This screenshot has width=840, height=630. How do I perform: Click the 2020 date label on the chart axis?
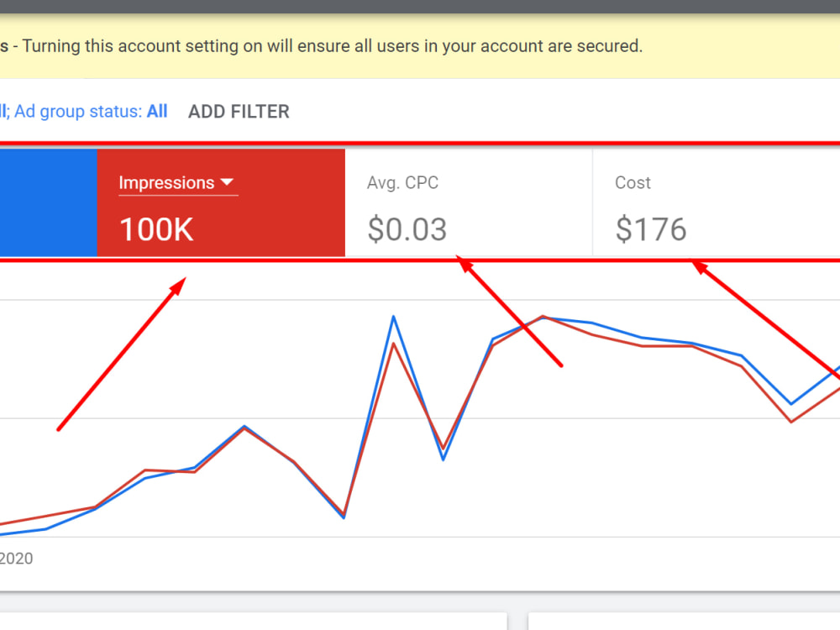point(16,559)
